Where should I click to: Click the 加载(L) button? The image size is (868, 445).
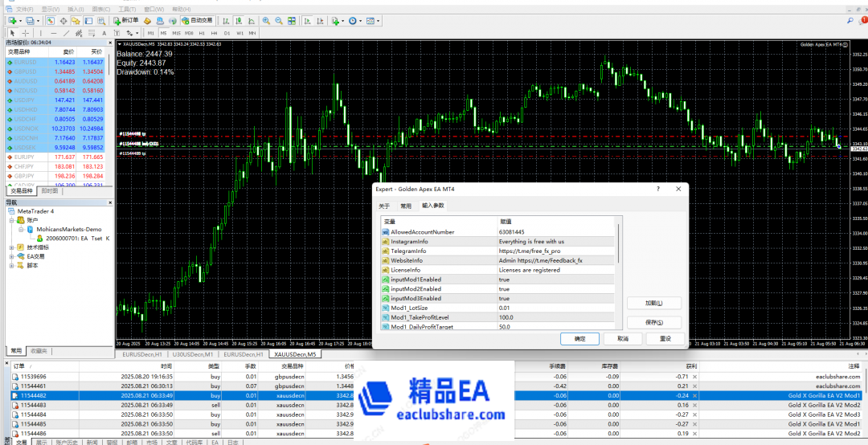click(653, 303)
